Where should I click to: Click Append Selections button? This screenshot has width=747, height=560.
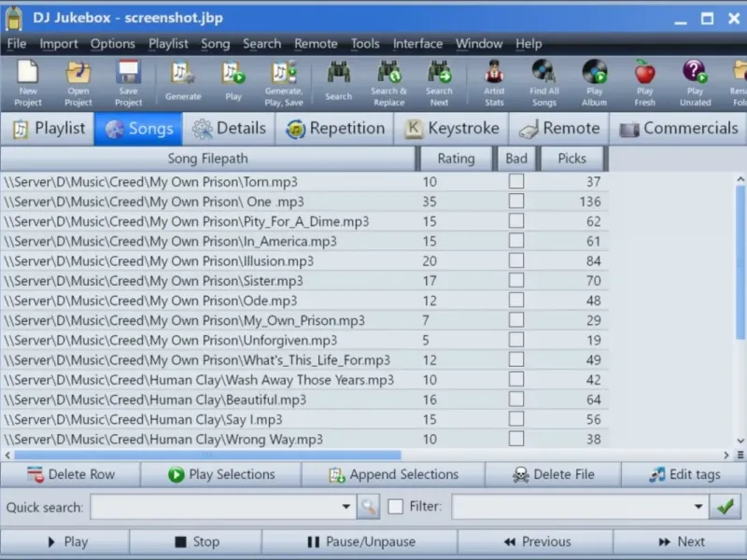click(393, 474)
